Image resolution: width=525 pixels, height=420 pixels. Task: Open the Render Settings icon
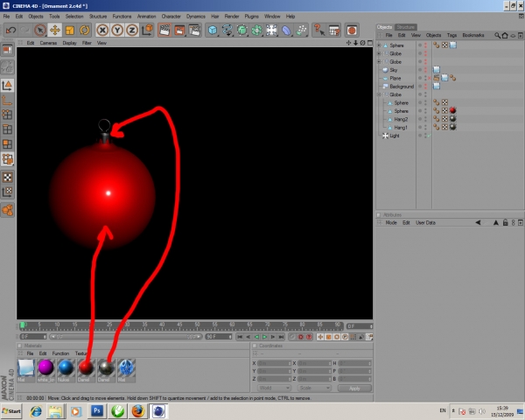194,30
